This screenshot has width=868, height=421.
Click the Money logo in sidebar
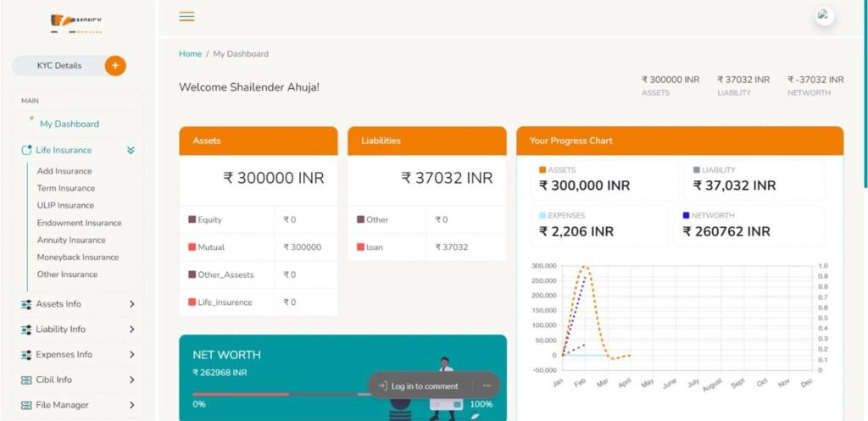click(75, 23)
